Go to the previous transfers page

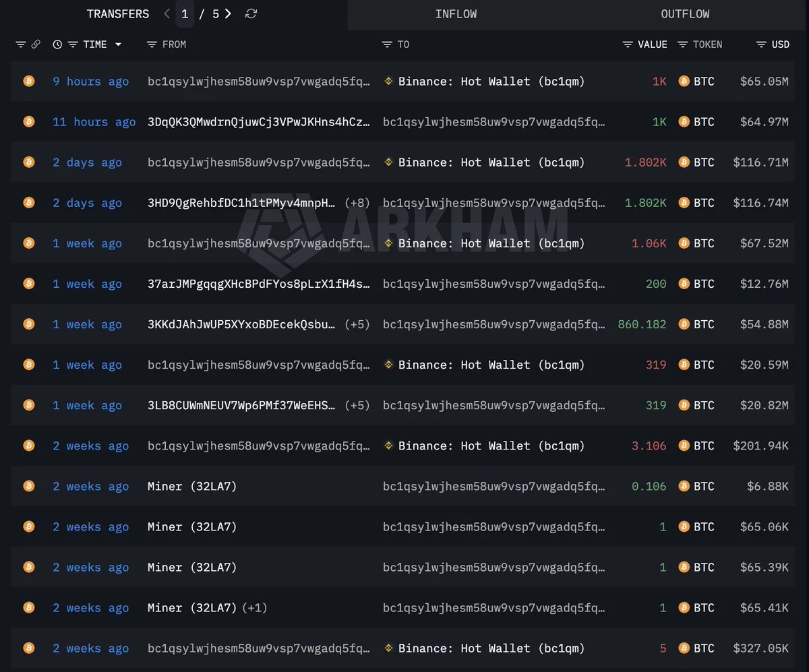167,13
